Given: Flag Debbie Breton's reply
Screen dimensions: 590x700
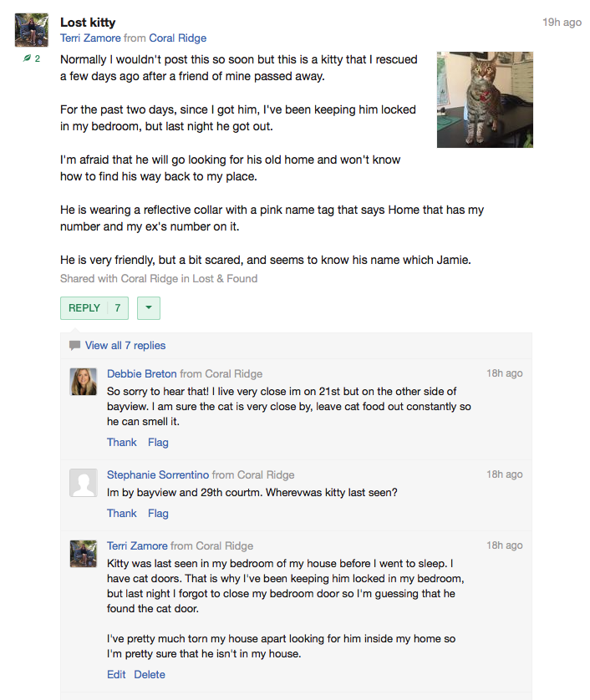Looking at the screenshot, I should [x=158, y=442].
